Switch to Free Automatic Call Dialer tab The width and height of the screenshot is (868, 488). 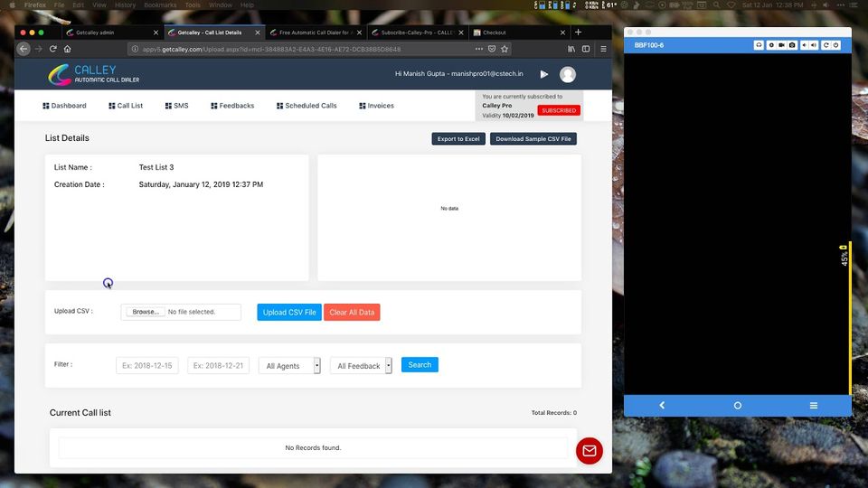pyautogui.click(x=314, y=33)
